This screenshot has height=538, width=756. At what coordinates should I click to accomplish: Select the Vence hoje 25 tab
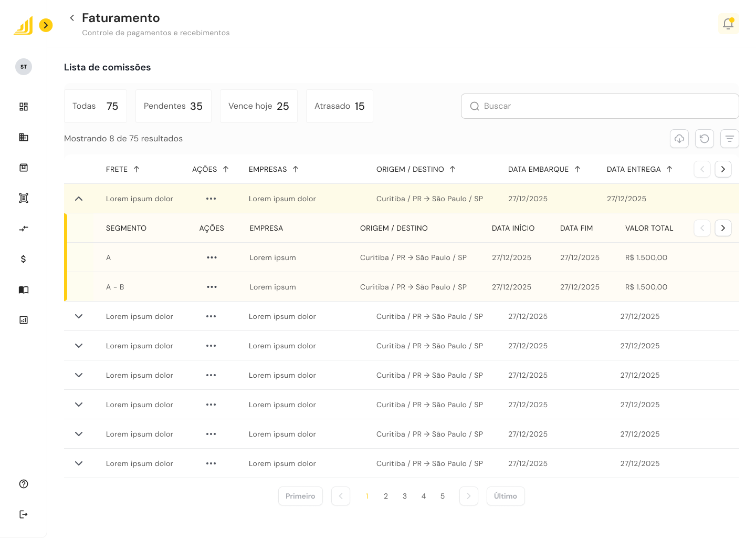pos(258,106)
